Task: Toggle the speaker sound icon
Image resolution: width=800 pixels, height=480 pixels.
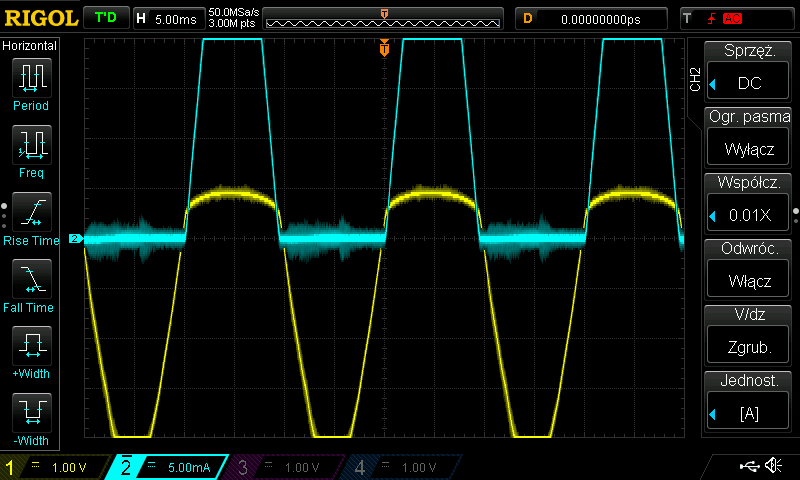Action: (773, 465)
